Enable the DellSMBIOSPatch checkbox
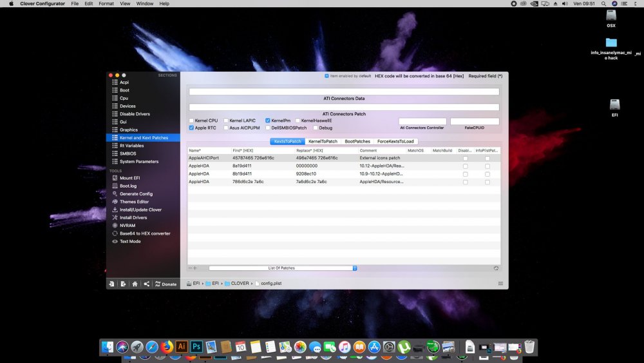Viewport: 644px width, 363px height. 268,128
